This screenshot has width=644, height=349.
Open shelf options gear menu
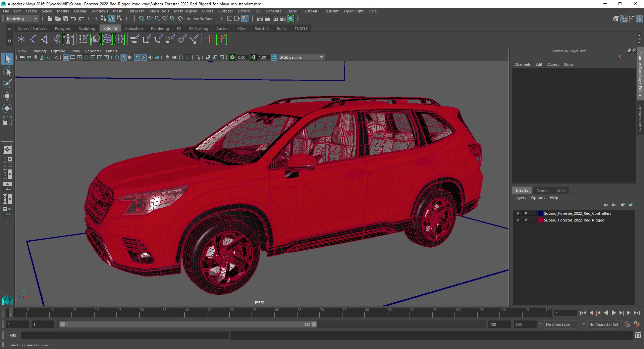(9, 41)
